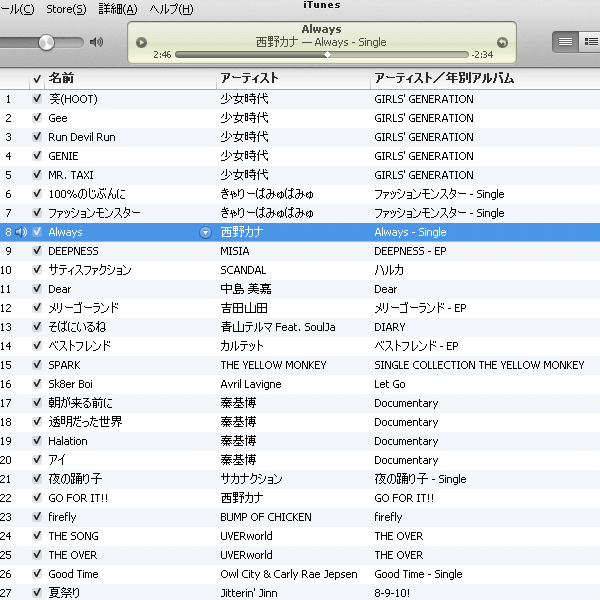Sort by アーティスト/年別アルバム column header

click(485, 78)
